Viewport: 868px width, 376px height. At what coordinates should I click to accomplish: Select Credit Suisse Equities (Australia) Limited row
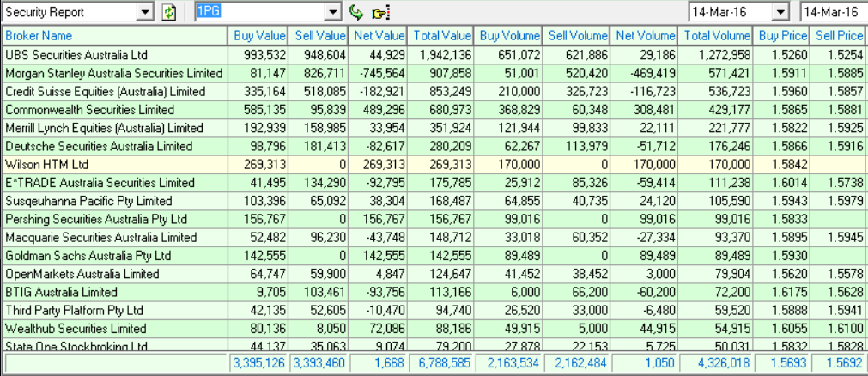click(434, 91)
